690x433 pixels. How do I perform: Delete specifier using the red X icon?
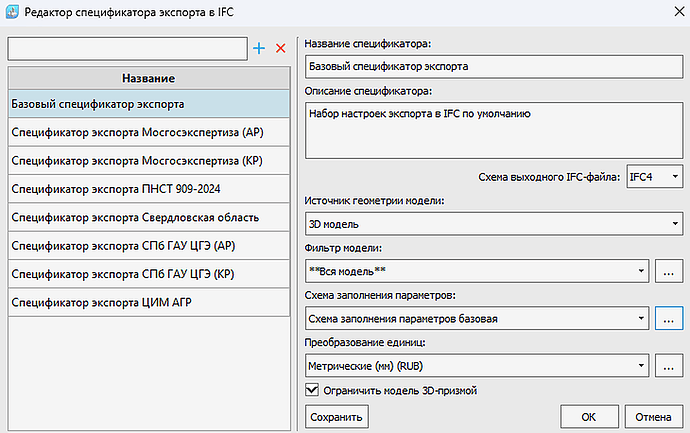tap(280, 48)
